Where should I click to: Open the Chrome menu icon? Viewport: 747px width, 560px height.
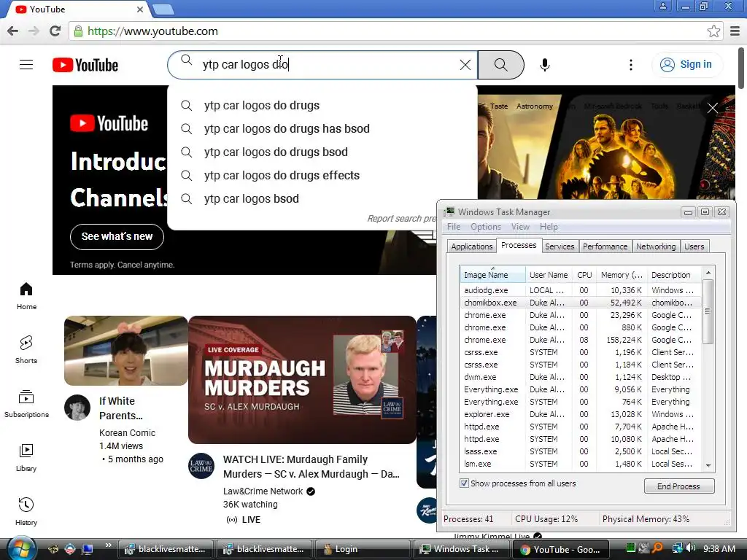(x=735, y=31)
